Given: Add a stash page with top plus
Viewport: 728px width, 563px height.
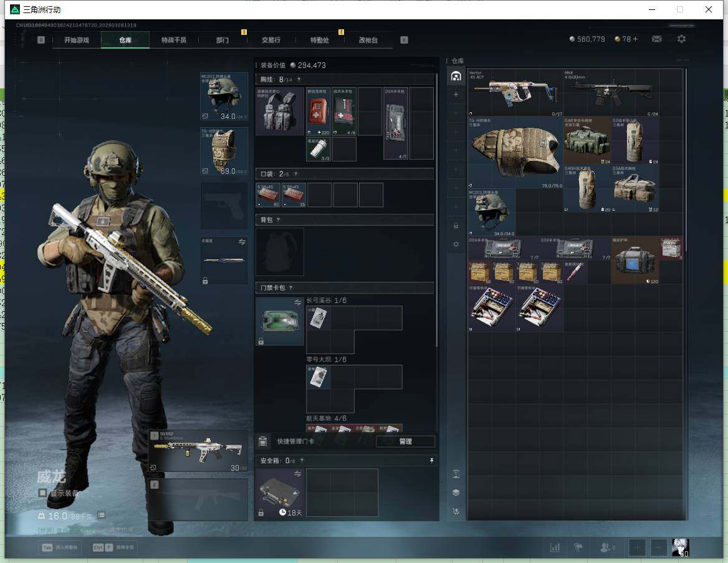Looking at the screenshot, I should coord(456,94).
